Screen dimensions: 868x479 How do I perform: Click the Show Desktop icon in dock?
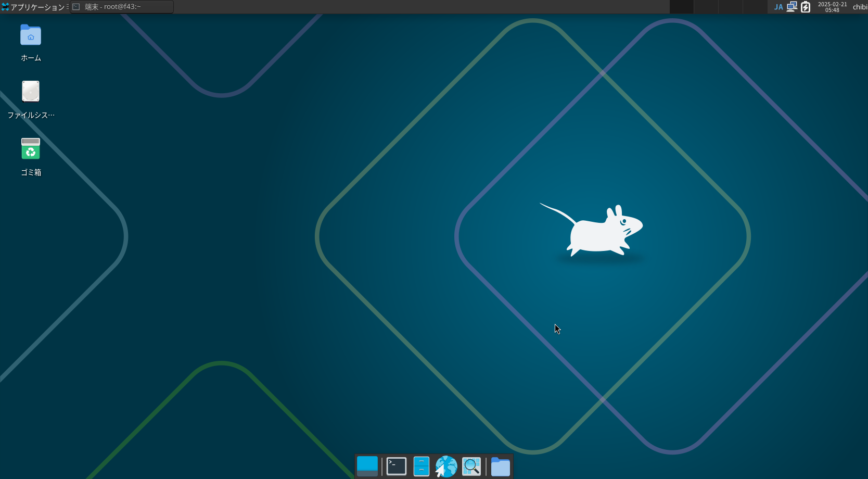[x=367, y=467]
